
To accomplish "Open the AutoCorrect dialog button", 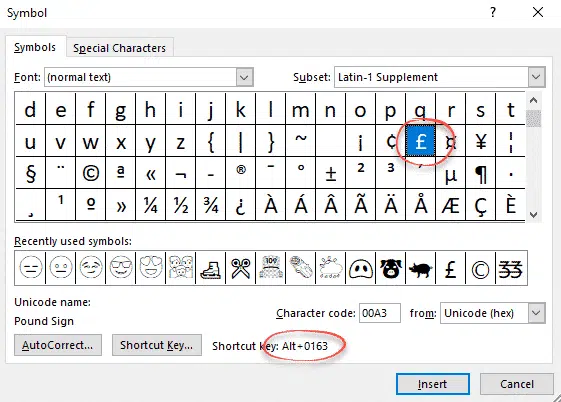I will pos(58,345).
